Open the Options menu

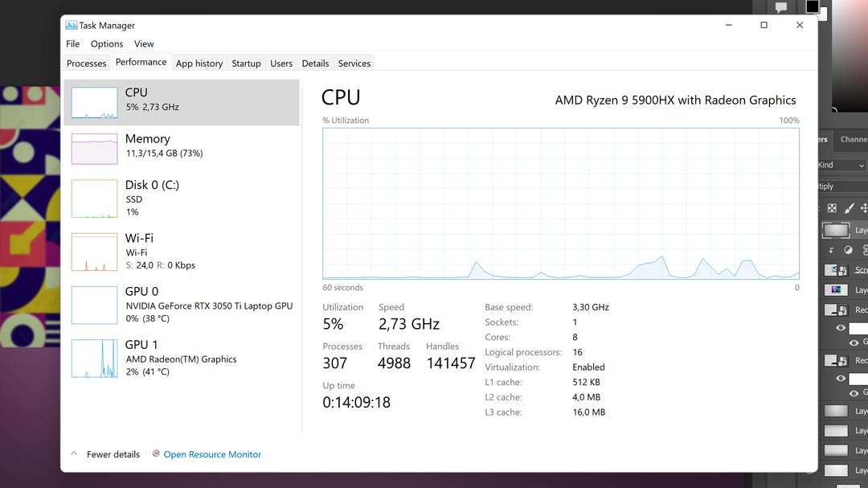click(107, 44)
